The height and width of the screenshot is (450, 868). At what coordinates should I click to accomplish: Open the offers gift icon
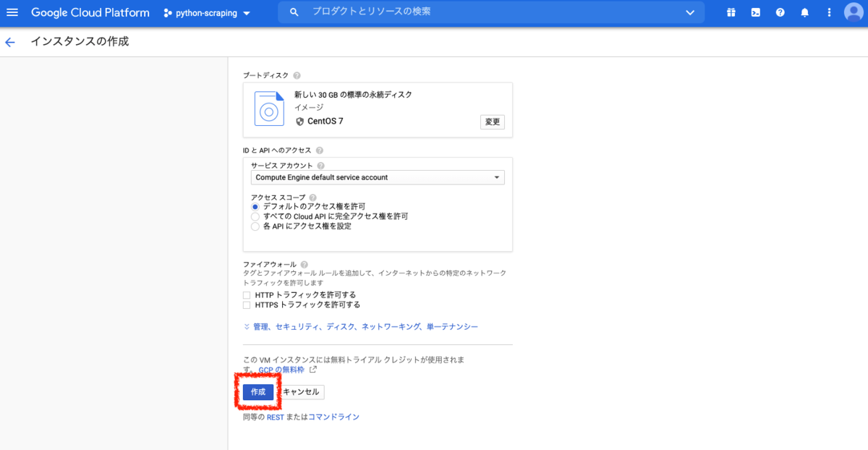click(731, 12)
